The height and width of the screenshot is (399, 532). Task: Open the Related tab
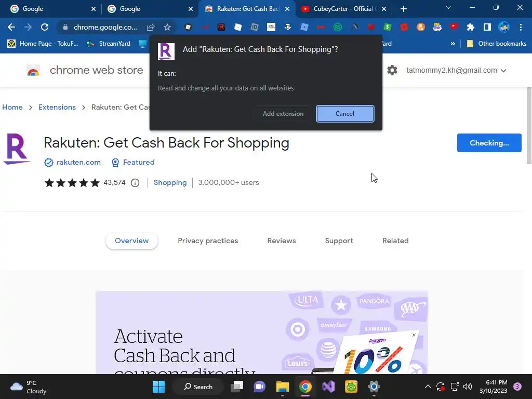pos(395,241)
